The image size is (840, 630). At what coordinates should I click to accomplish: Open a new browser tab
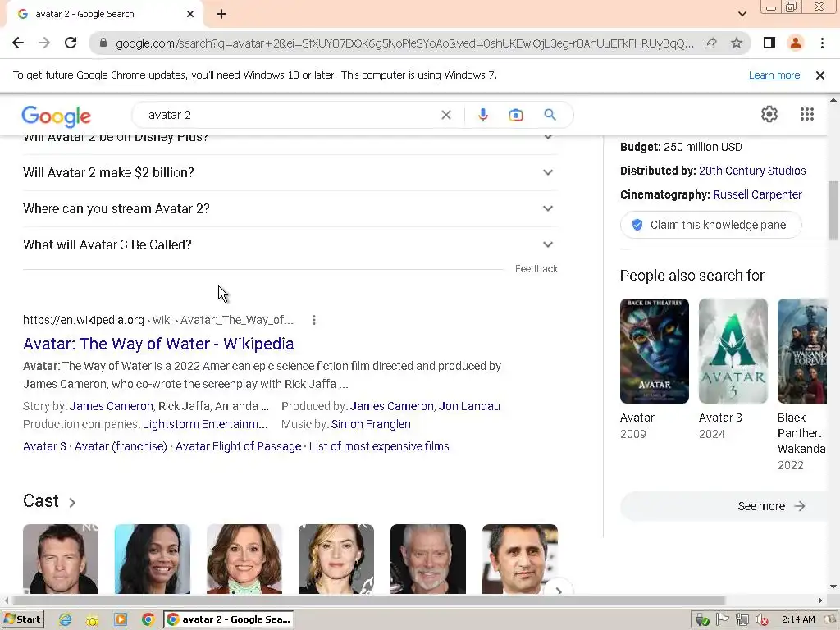(221, 14)
